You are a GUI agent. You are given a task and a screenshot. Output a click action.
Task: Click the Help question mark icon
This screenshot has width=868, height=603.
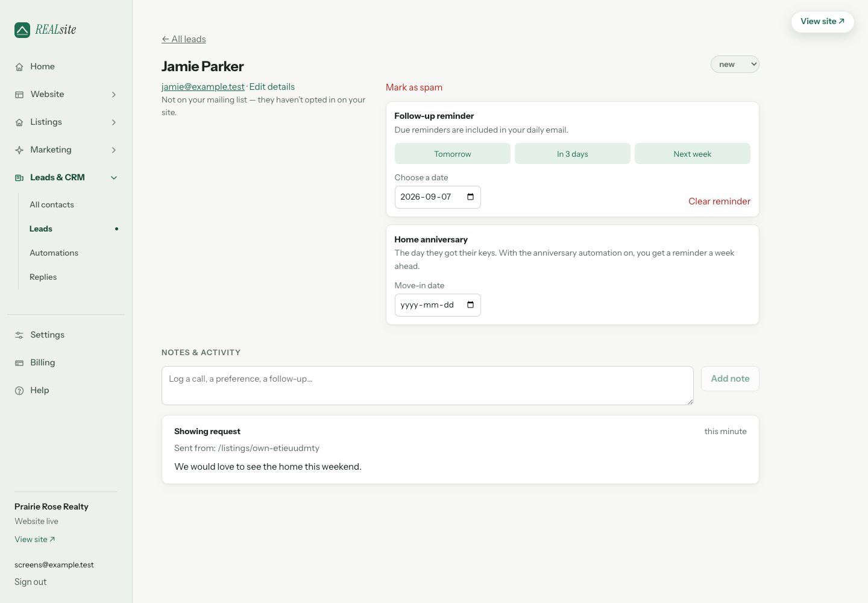[19, 391]
